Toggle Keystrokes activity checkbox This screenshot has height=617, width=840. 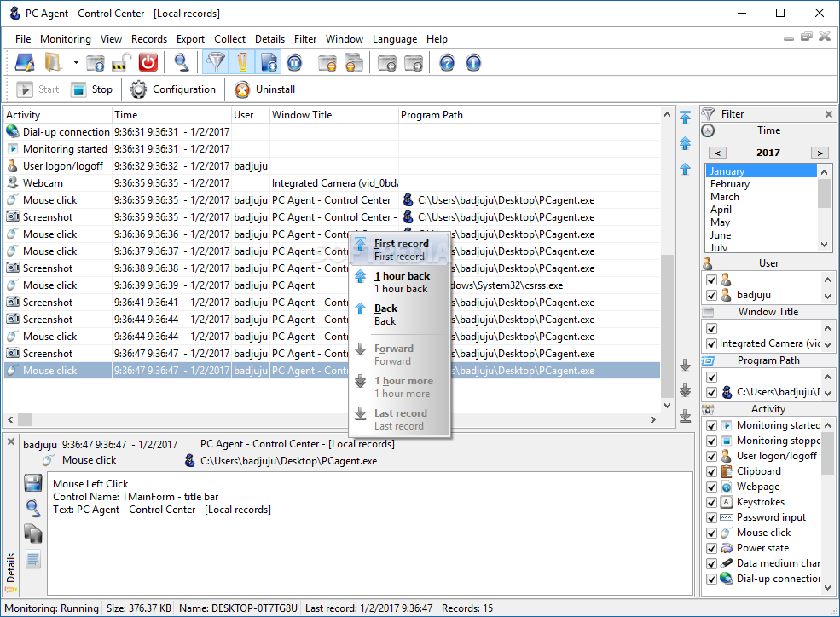(x=711, y=502)
